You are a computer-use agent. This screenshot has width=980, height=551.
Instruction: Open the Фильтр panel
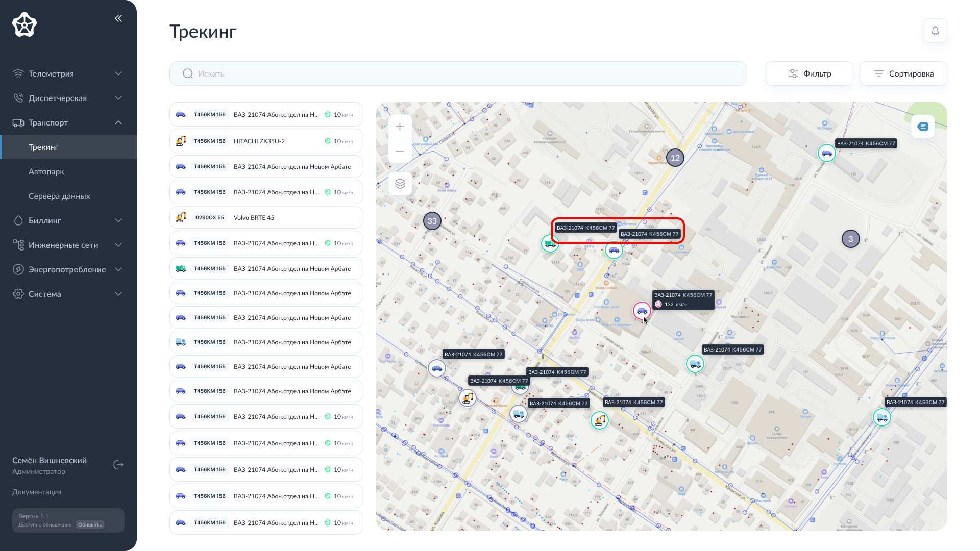pos(809,73)
